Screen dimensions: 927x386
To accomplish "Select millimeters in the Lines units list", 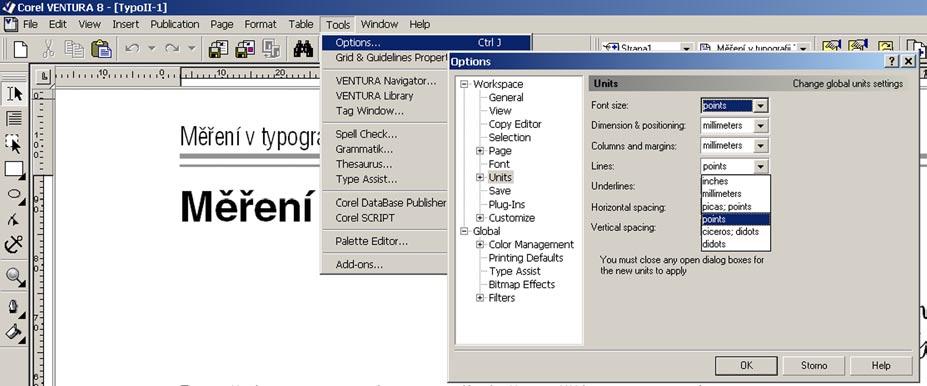I will pos(736,194).
